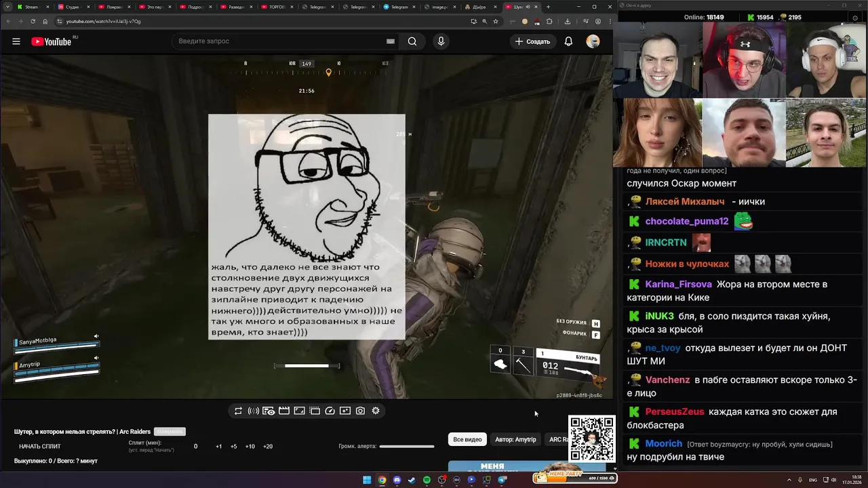Click the QR code image
Image resolution: width=868 pixels, height=488 pixels.
(592, 439)
